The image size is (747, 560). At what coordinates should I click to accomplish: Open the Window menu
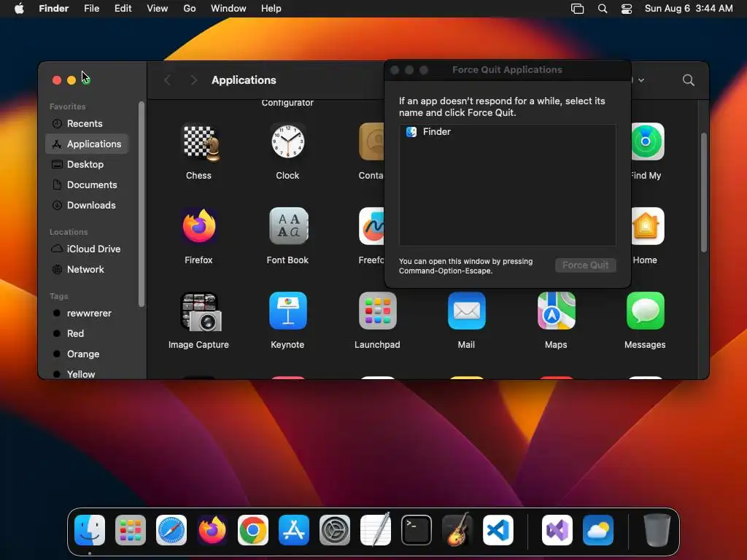(x=228, y=9)
